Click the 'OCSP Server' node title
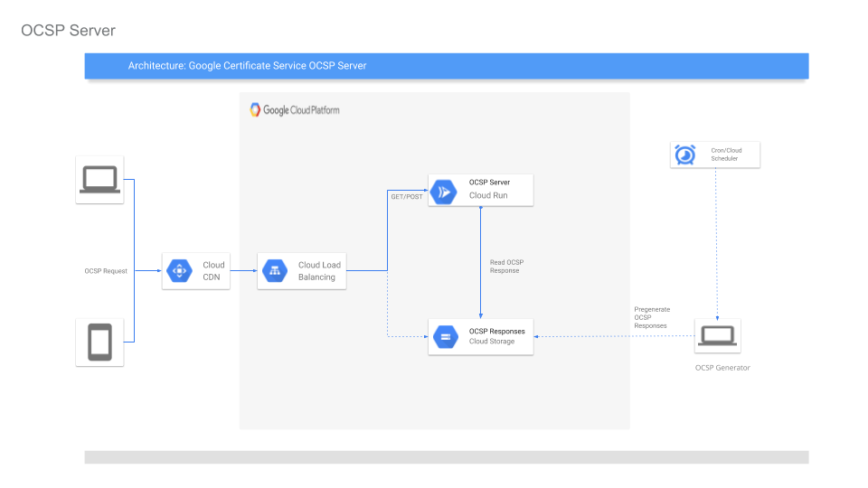This screenshot has width=868, height=488. (489, 182)
